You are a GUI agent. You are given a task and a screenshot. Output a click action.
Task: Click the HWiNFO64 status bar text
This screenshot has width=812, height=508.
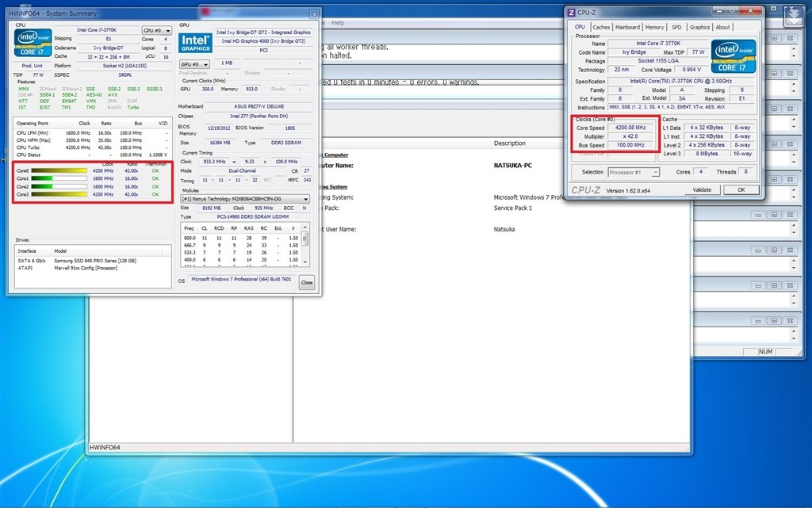105,448
